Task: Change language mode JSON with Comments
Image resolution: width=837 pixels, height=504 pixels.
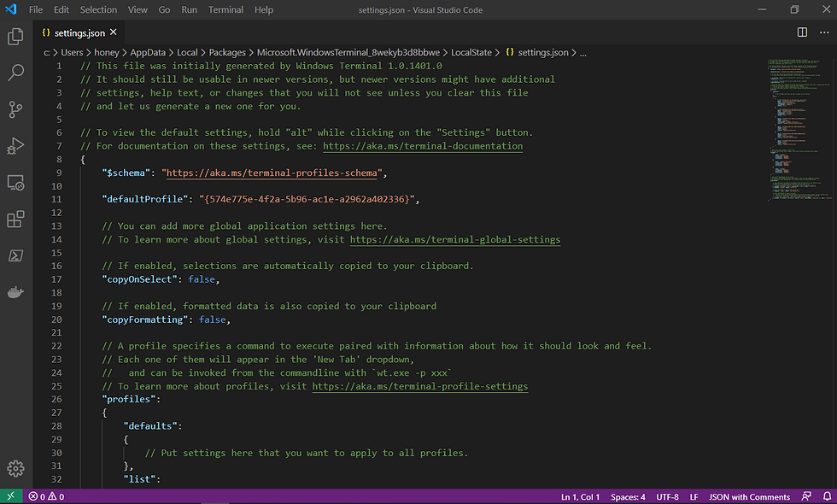Action: (749, 496)
